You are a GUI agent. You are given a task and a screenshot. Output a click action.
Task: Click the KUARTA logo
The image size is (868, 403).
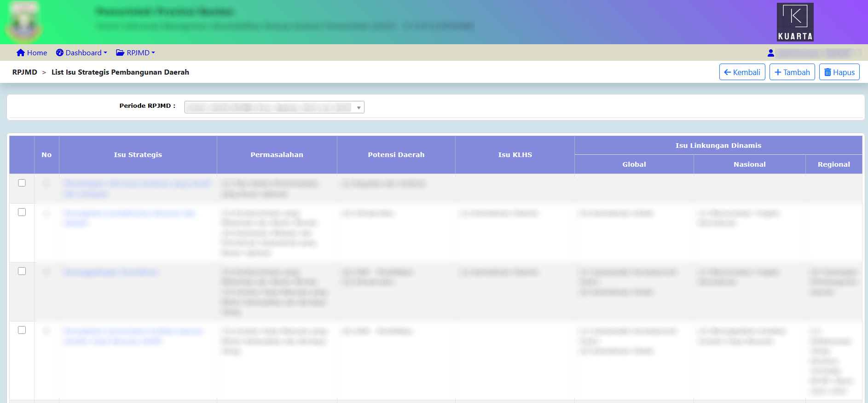point(795,22)
